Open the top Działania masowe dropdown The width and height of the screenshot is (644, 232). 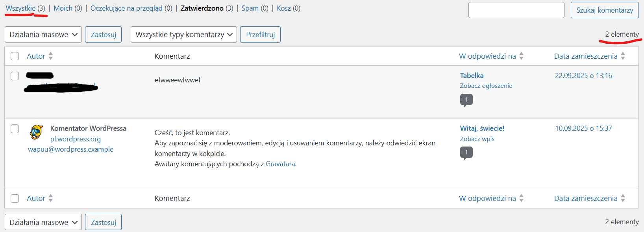tap(43, 35)
